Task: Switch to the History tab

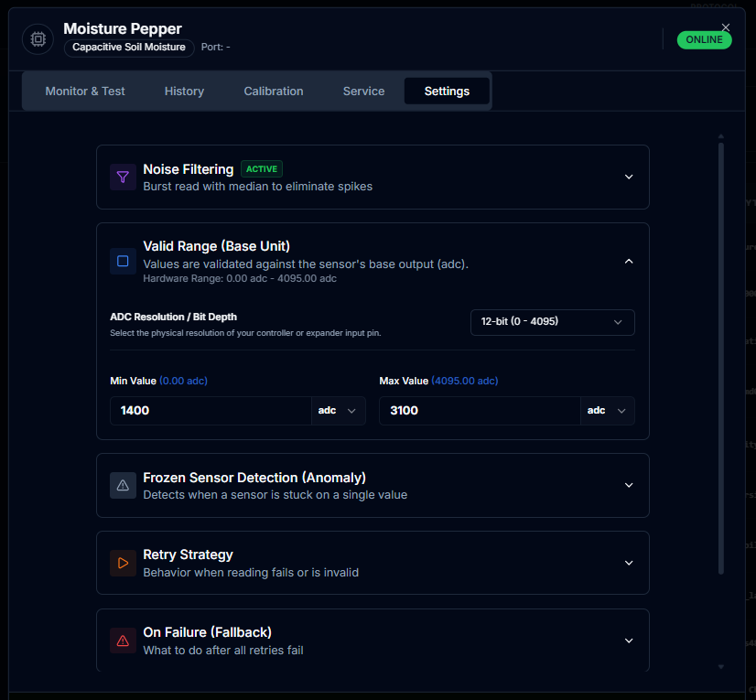Action: [x=184, y=92]
